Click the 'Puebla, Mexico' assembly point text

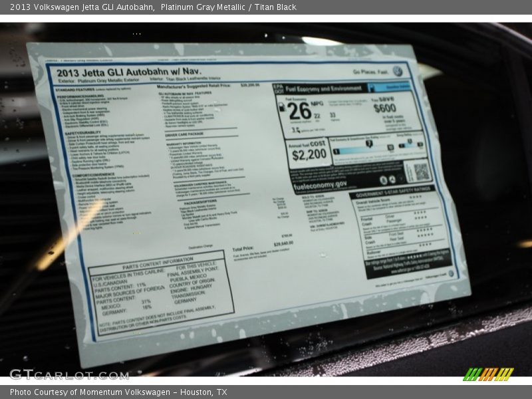(x=188, y=278)
